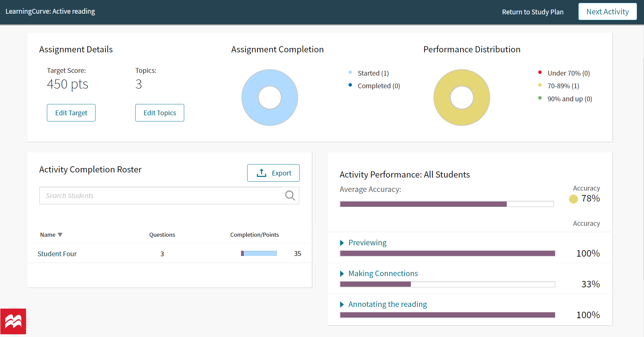This screenshot has width=644, height=337.
Task: Click the yellow accuracy dot beside 78%
Action: click(x=573, y=199)
